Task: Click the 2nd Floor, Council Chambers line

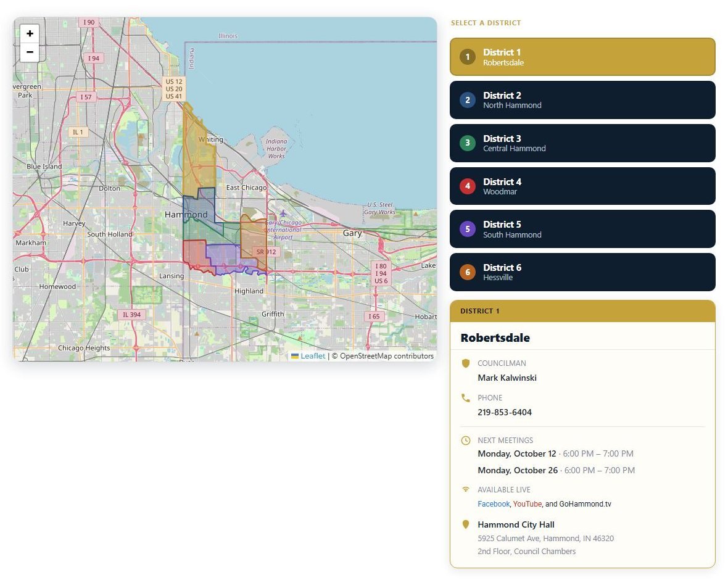Action: 526,552
